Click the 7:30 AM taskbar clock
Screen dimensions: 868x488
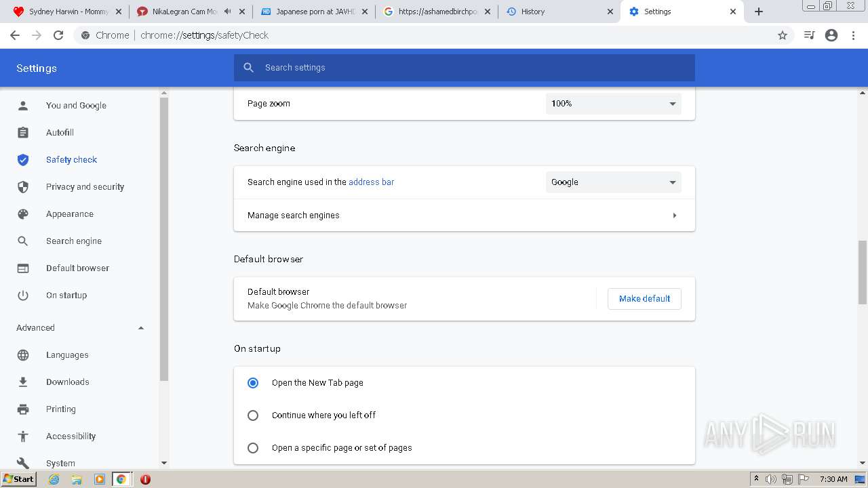tap(833, 479)
